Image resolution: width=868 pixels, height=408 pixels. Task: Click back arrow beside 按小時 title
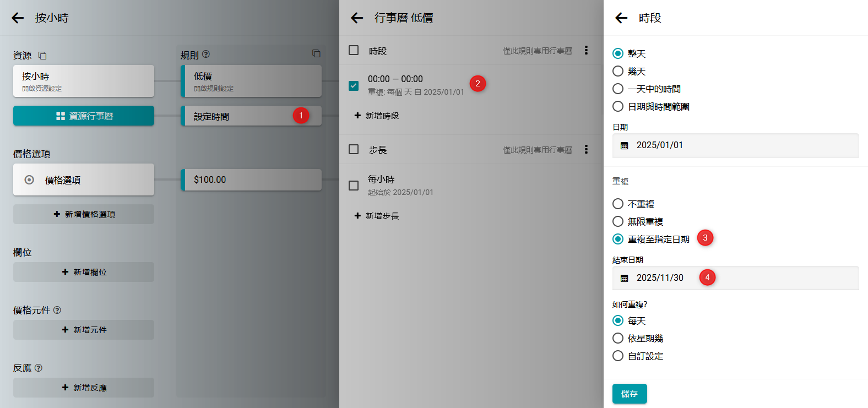click(18, 18)
